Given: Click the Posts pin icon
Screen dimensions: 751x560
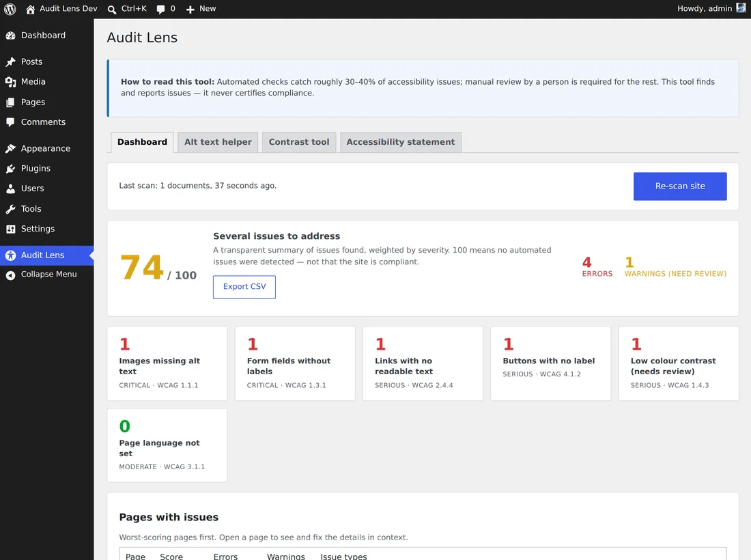Looking at the screenshot, I should [10, 61].
